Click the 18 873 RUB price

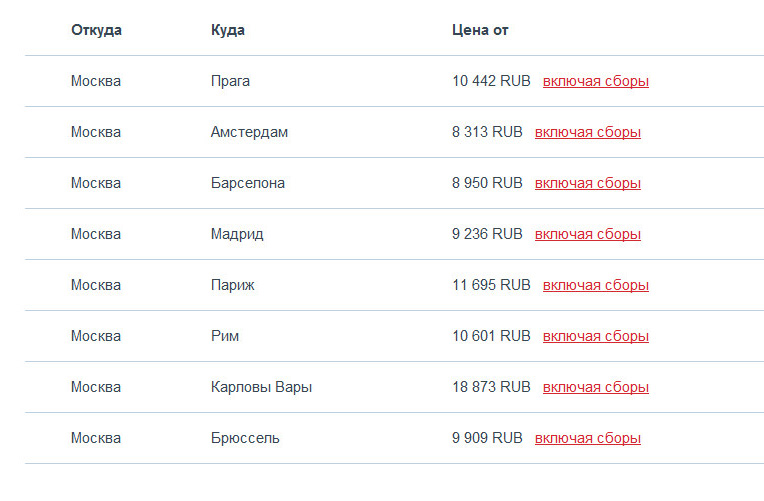point(491,387)
